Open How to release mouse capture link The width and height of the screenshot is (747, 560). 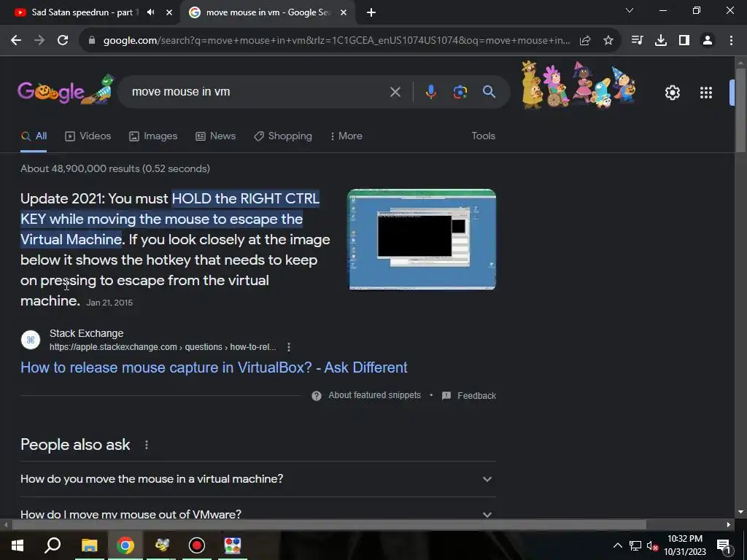[x=214, y=367]
